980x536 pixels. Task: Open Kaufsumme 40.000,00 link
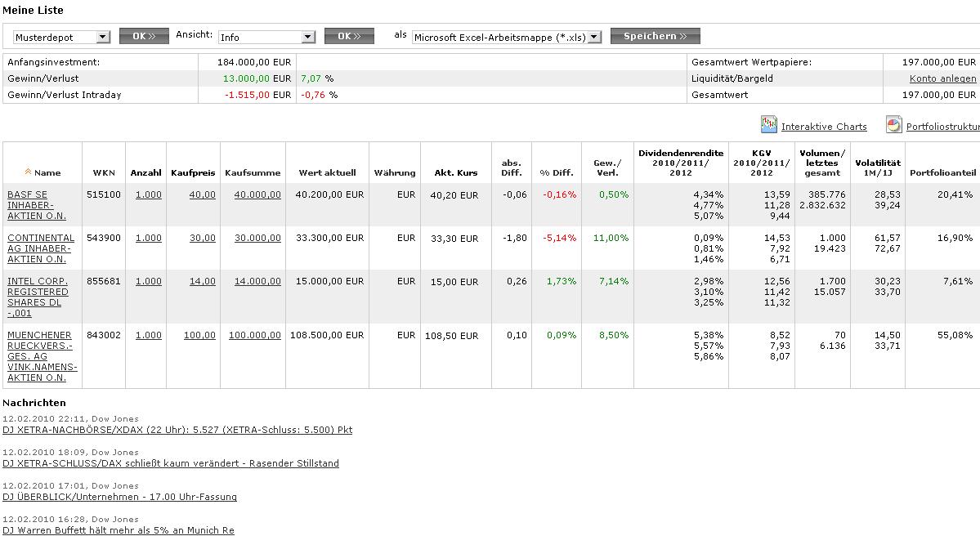[x=257, y=194]
